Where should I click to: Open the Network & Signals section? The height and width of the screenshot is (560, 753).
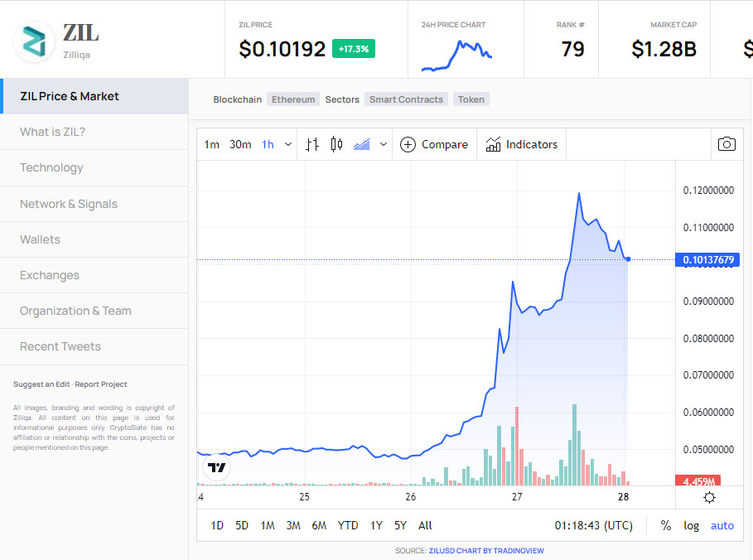[94, 204]
